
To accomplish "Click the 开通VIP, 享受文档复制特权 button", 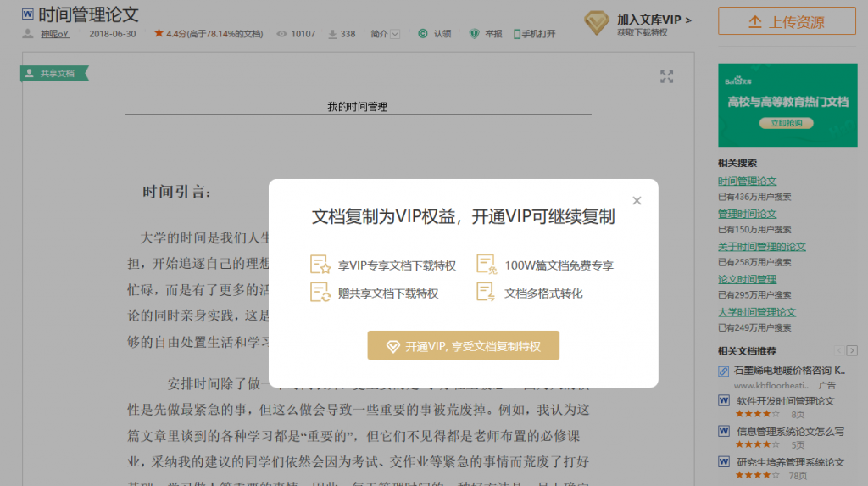I will tap(463, 346).
